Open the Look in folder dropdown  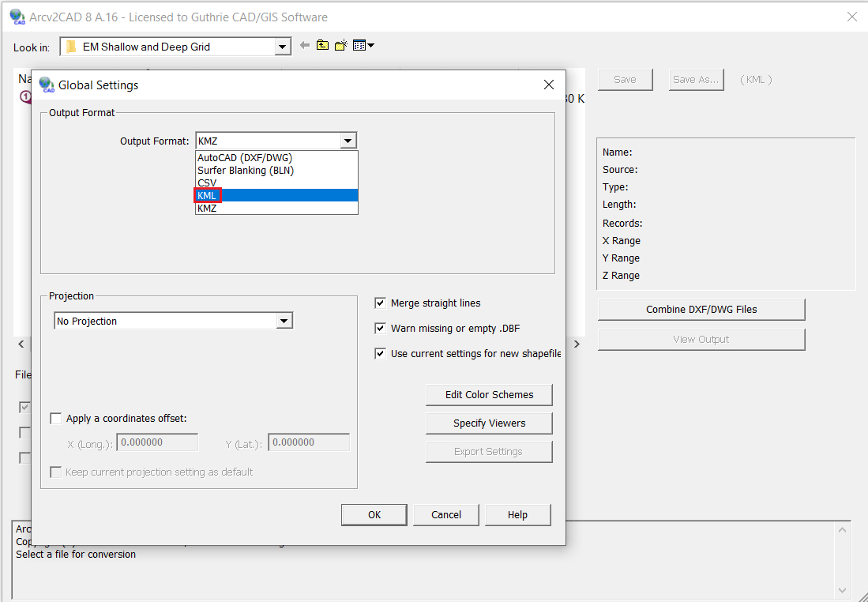coord(282,47)
